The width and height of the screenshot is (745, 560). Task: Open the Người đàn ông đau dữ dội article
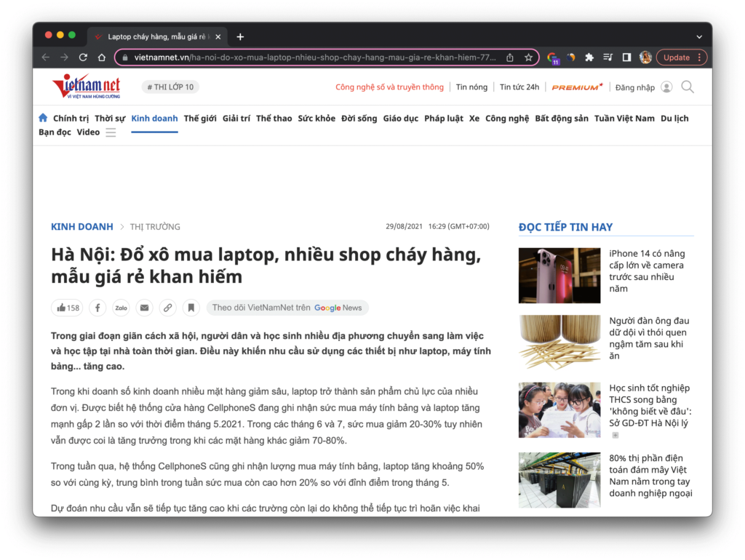(x=649, y=338)
